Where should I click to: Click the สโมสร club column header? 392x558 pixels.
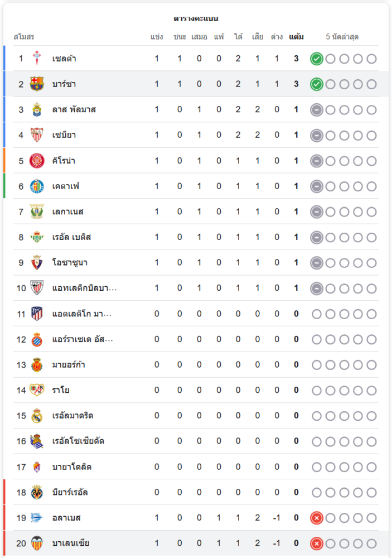click(x=24, y=37)
